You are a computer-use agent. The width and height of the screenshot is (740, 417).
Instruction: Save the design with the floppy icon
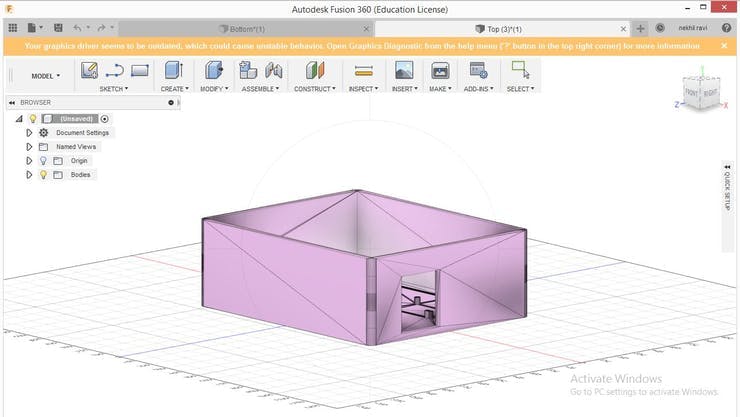[x=58, y=28]
